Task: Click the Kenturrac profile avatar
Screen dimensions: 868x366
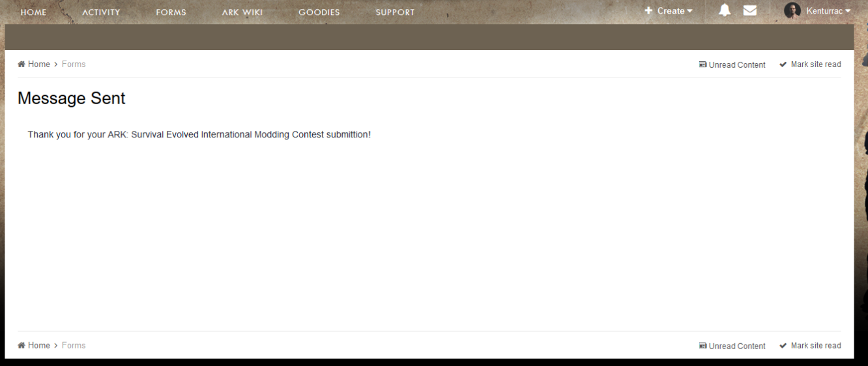Action: point(792,10)
